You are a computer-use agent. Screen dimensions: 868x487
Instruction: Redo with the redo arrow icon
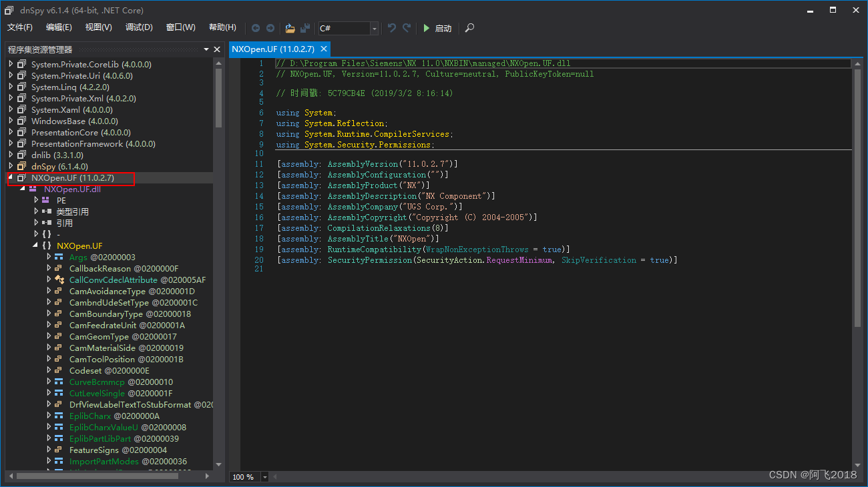pyautogui.click(x=405, y=28)
